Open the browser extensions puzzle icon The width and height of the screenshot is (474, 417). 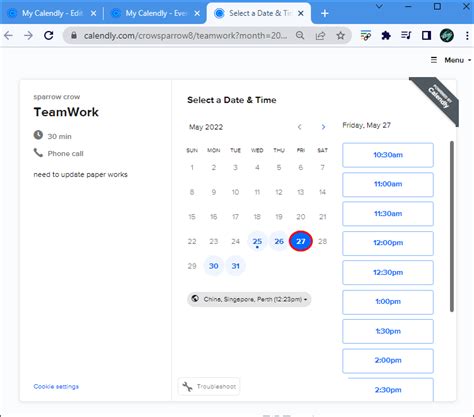(x=386, y=35)
